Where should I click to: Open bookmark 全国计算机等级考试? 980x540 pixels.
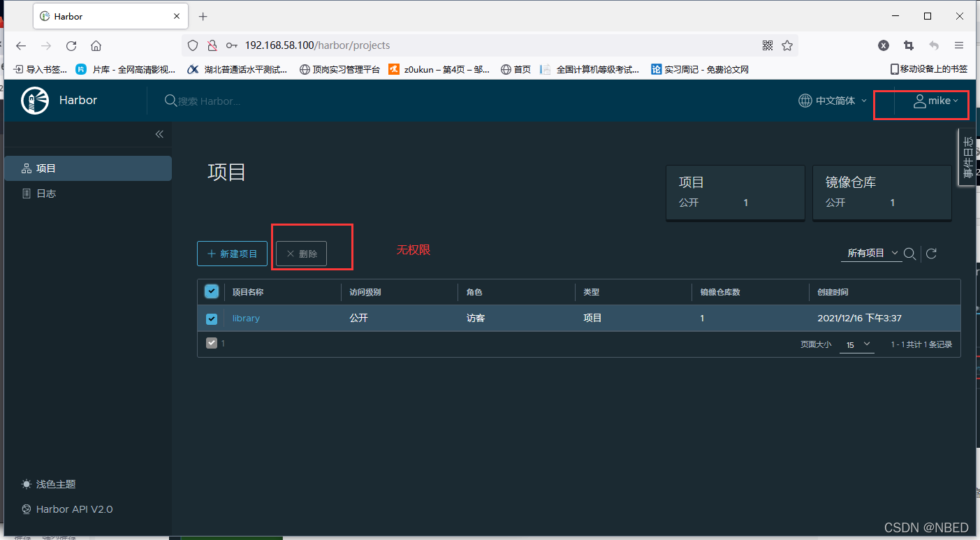(x=591, y=69)
